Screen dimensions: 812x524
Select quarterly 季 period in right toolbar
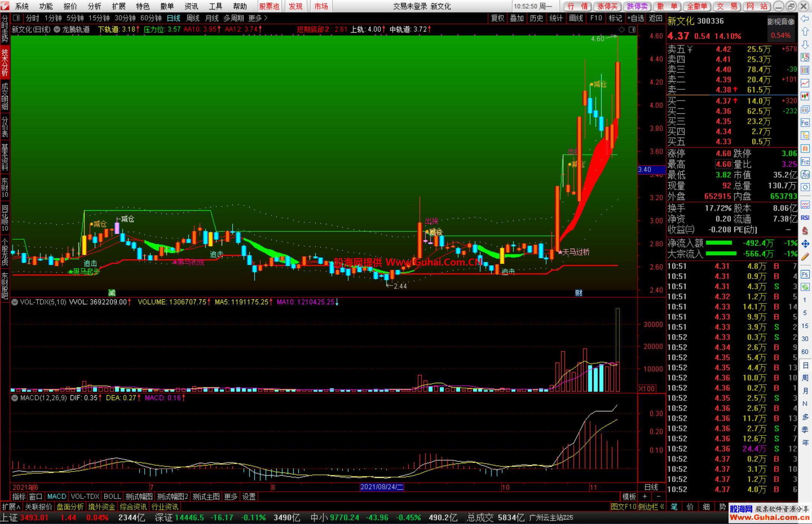pos(805,429)
